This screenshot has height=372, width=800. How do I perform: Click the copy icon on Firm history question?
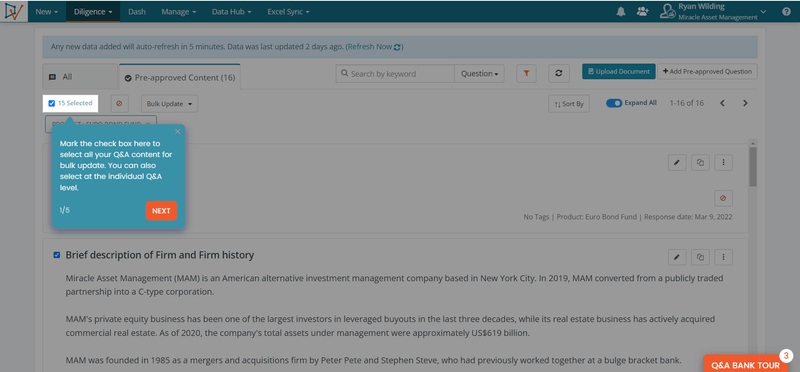click(x=700, y=257)
